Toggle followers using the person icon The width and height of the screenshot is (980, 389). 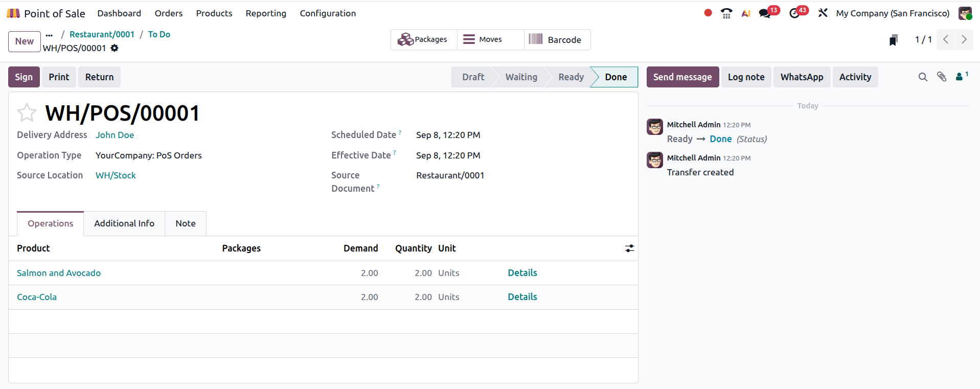[x=960, y=77]
